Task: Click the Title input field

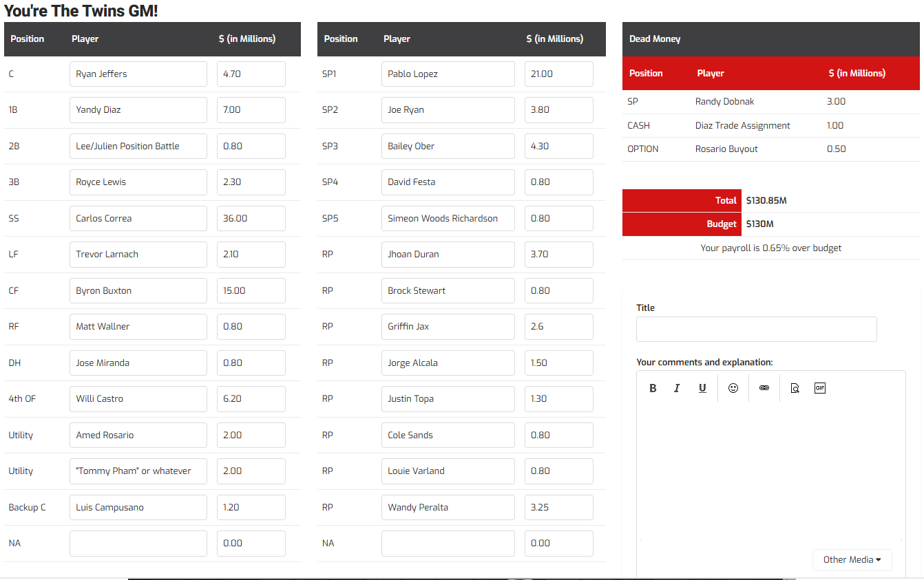Action: point(756,329)
